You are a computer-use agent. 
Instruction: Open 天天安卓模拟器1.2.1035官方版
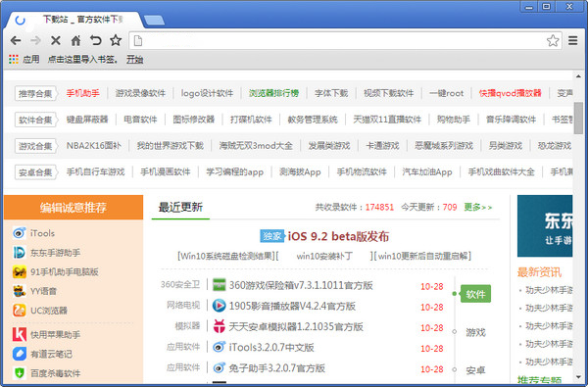[x=296, y=326]
